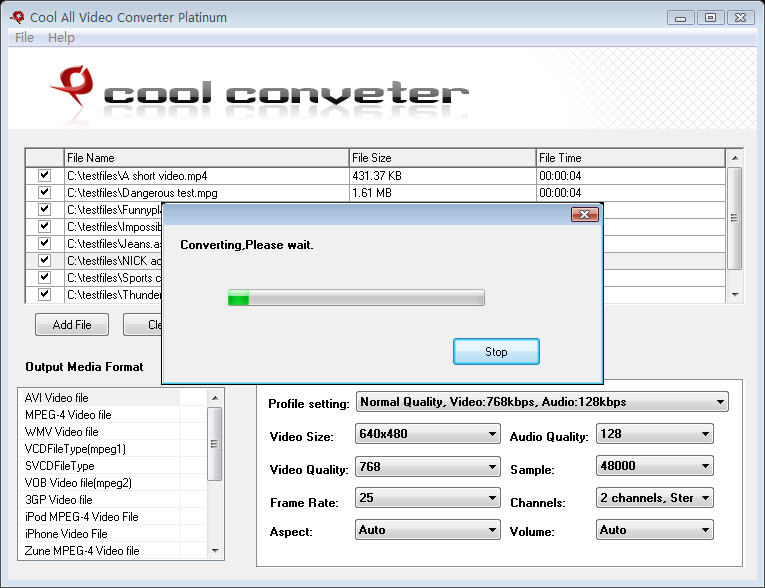Viewport: 765px width, 588px height.
Task: Open the Sample rate dropdown
Action: pos(655,466)
